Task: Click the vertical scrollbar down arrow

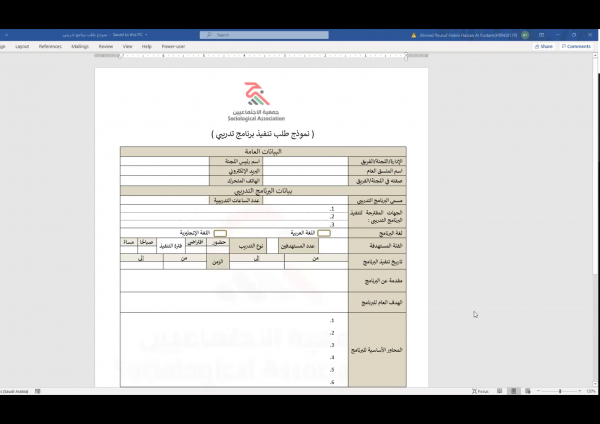Action: pos(595,383)
